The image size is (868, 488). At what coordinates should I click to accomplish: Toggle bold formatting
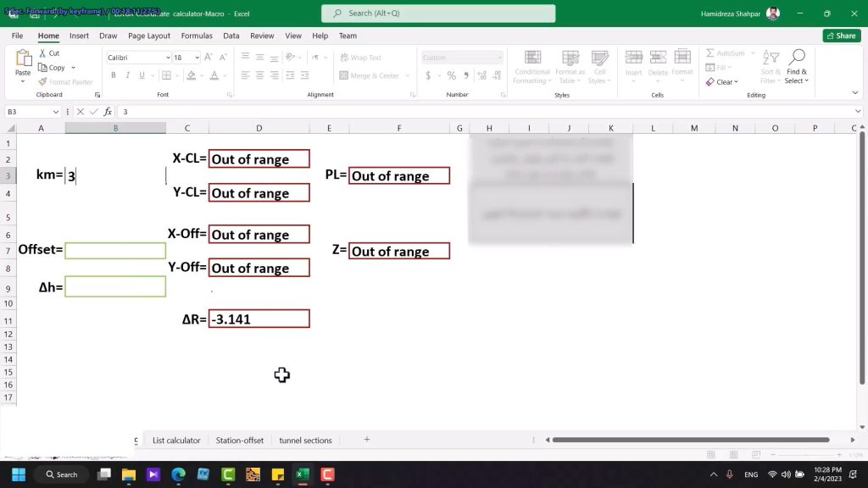point(113,75)
